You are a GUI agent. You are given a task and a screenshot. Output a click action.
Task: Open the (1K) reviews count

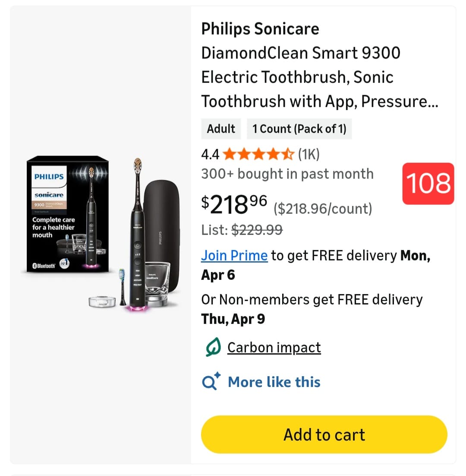[x=309, y=154]
